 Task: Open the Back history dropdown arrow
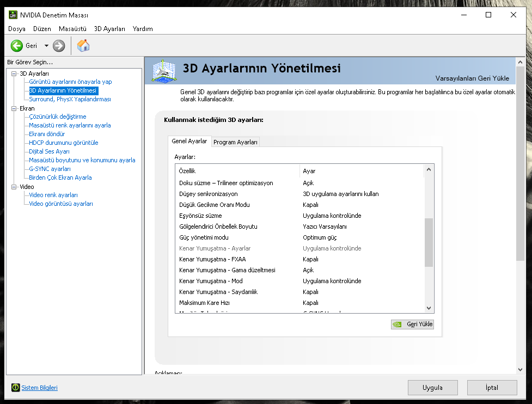pyautogui.click(x=46, y=46)
